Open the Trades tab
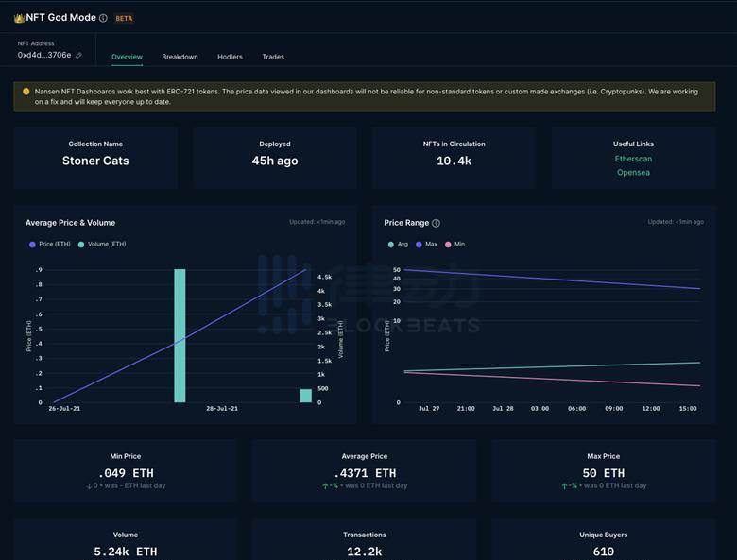Screen dimensions: 737x560 pyautogui.click(x=273, y=57)
